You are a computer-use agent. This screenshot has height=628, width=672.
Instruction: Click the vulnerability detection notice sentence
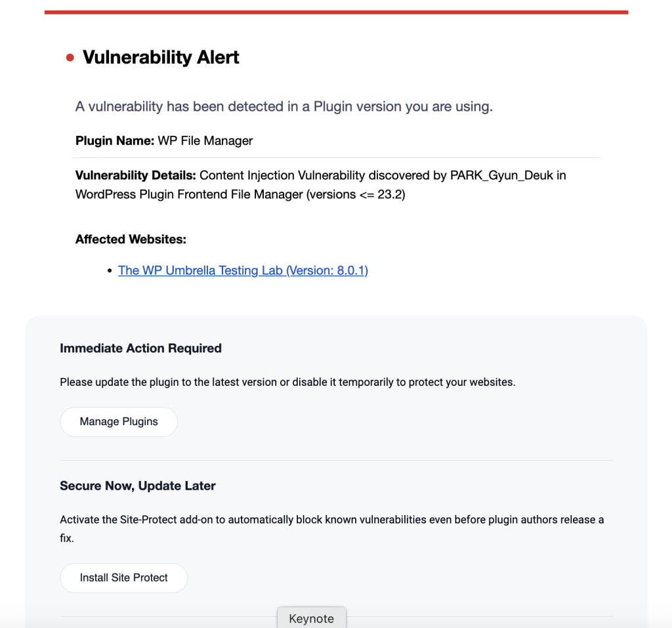point(283,106)
